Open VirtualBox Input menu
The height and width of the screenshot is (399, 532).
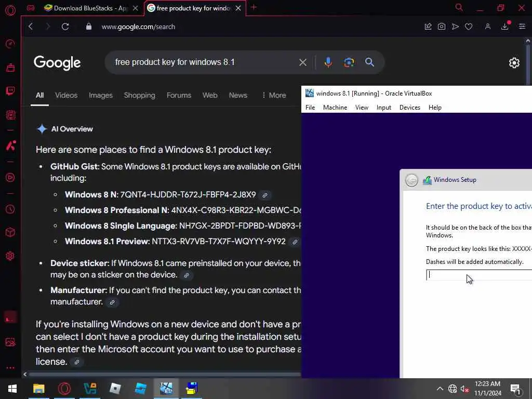(384, 108)
